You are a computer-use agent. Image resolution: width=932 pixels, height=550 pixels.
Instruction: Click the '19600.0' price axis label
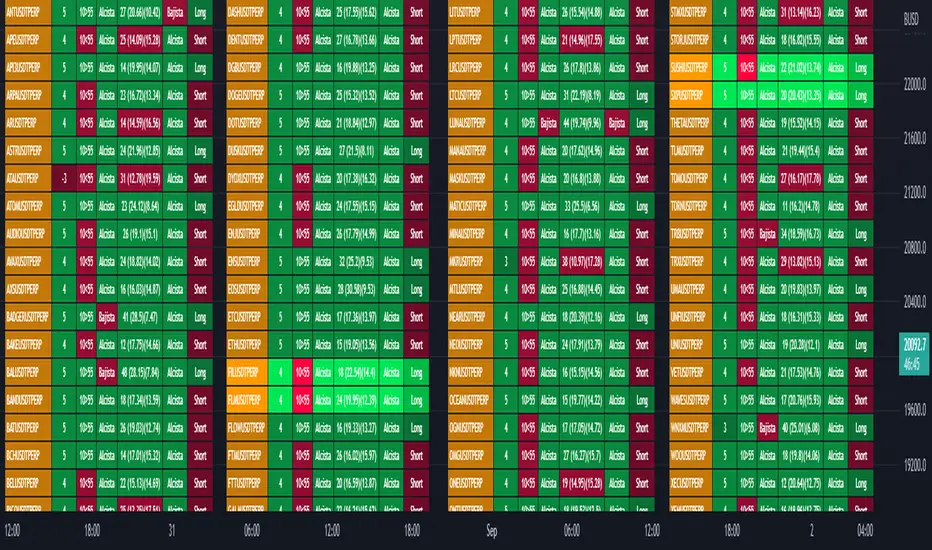click(914, 410)
